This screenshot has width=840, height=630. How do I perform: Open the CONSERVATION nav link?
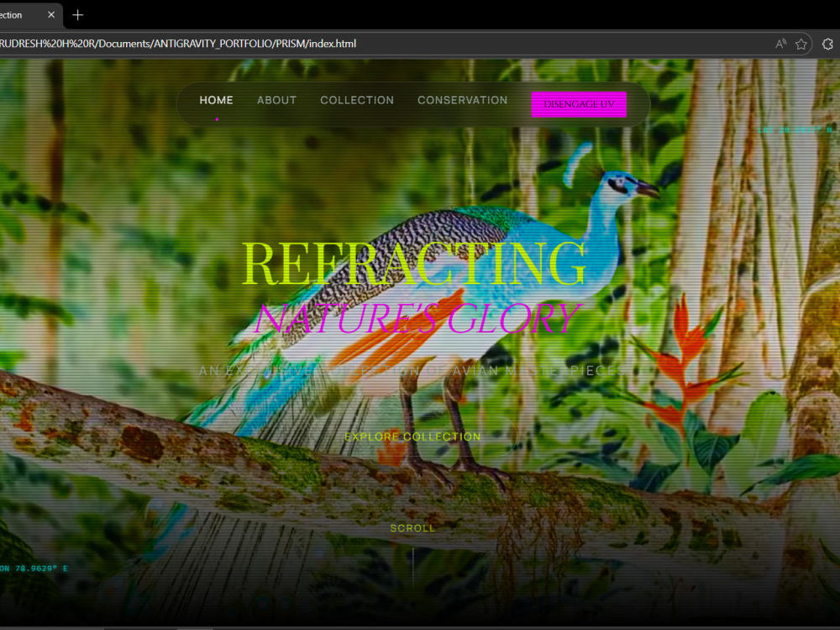pos(462,100)
